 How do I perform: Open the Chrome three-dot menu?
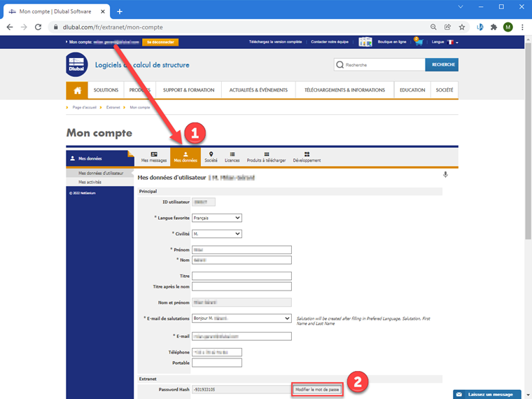coord(522,27)
